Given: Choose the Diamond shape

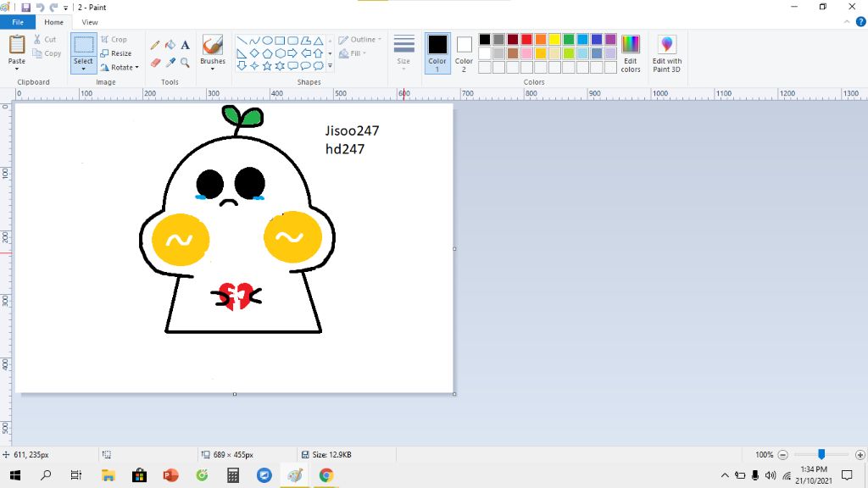Looking at the screenshot, I should coord(254,53).
